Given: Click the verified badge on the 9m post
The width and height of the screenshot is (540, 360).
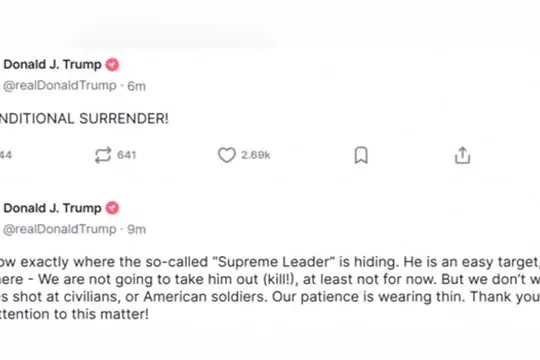Looking at the screenshot, I should [x=112, y=208].
